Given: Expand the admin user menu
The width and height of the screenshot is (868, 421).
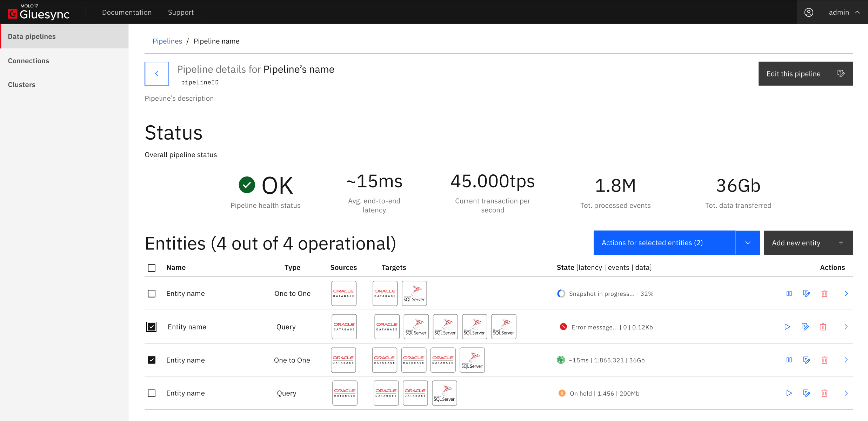Looking at the screenshot, I should (x=844, y=12).
